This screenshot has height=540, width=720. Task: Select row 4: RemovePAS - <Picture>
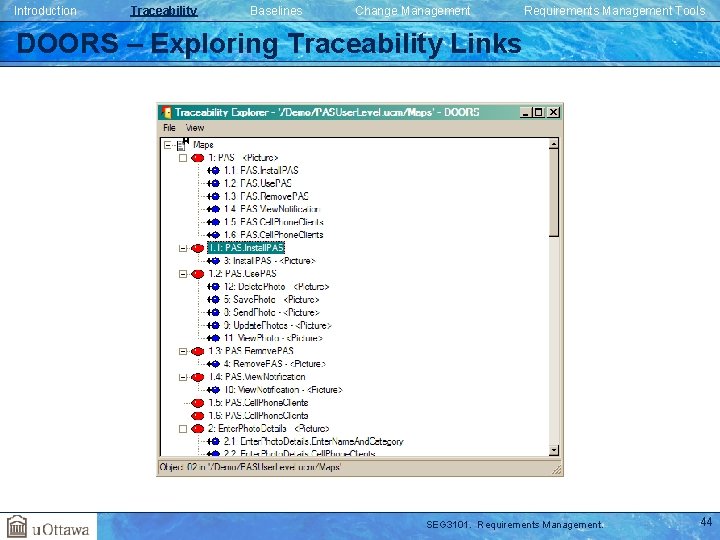coord(275,364)
